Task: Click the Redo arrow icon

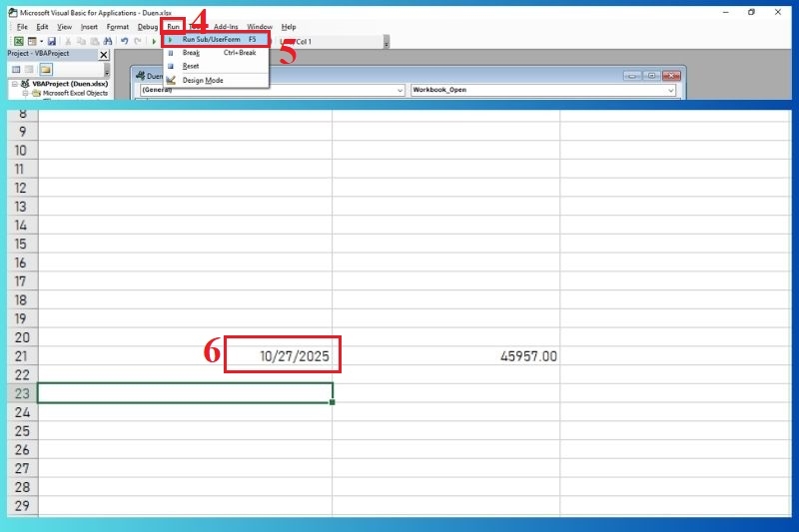Action: 138,41
